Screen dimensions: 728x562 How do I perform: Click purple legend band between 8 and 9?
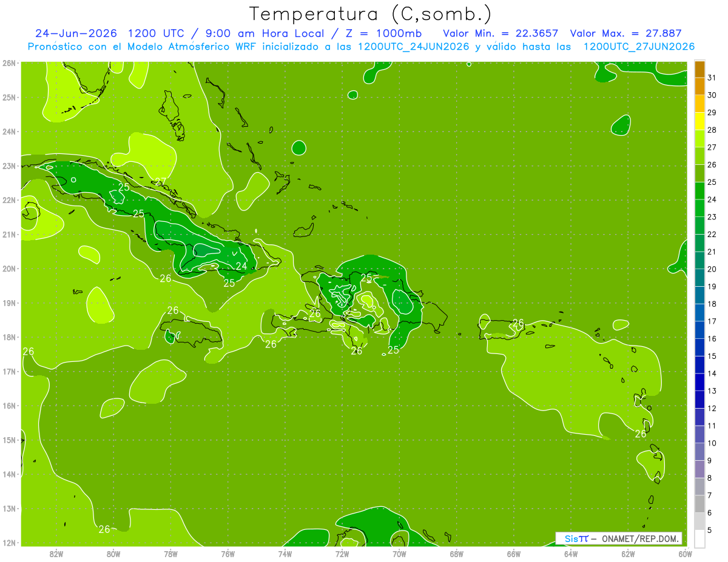[x=699, y=469]
